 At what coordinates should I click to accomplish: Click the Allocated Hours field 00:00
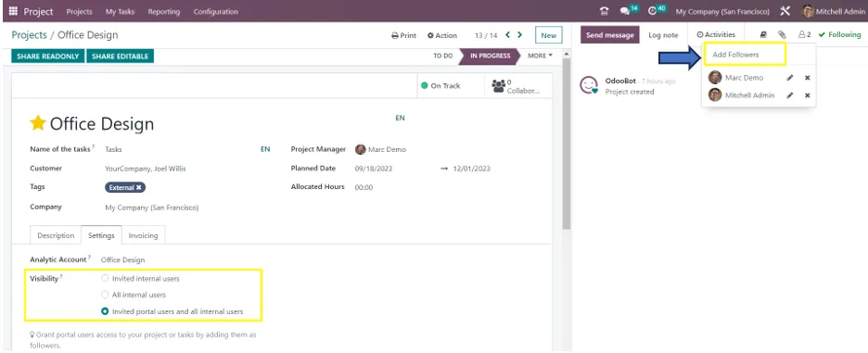coord(364,187)
